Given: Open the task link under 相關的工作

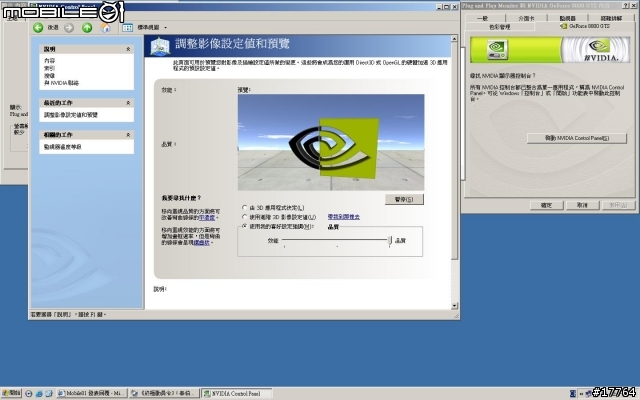Looking at the screenshot, I should pyautogui.click(x=62, y=147).
